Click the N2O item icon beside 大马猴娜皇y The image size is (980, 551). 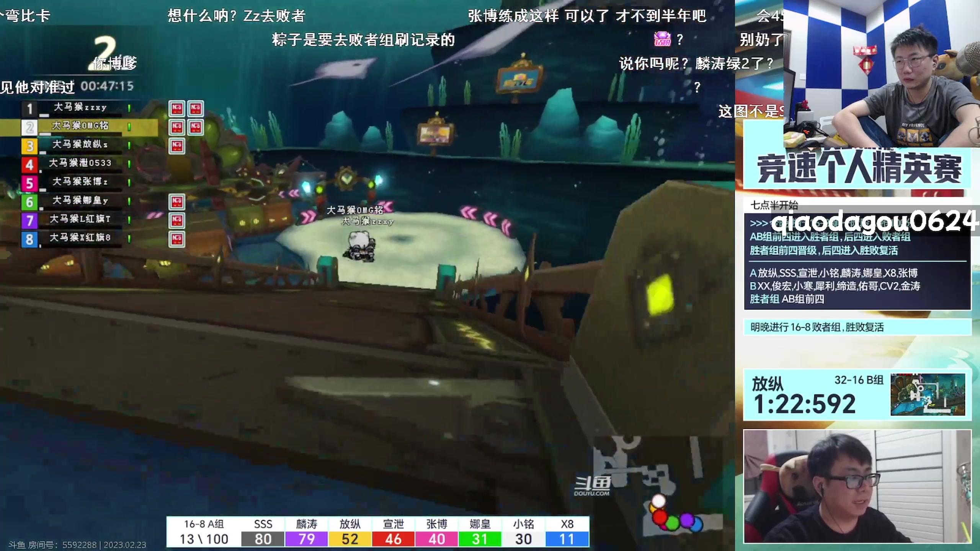click(x=176, y=202)
